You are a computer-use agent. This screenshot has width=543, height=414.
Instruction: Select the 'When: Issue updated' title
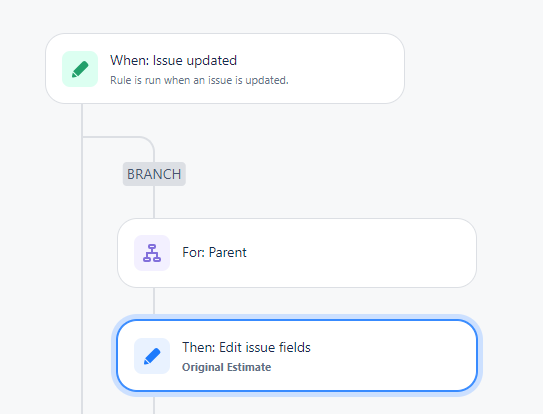click(173, 60)
